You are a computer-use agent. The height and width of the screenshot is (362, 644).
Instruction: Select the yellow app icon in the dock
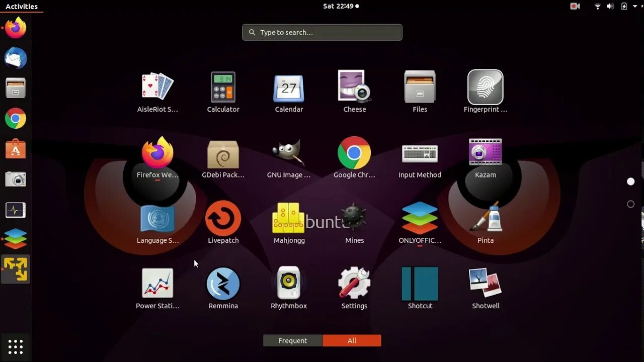click(16, 269)
